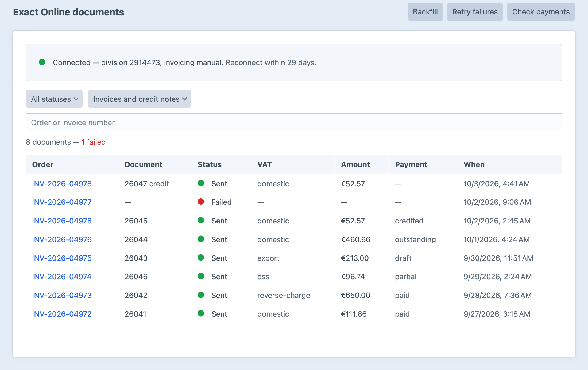
Task: Click the 'credited' payment cell
Action: [x=409, y=221]
